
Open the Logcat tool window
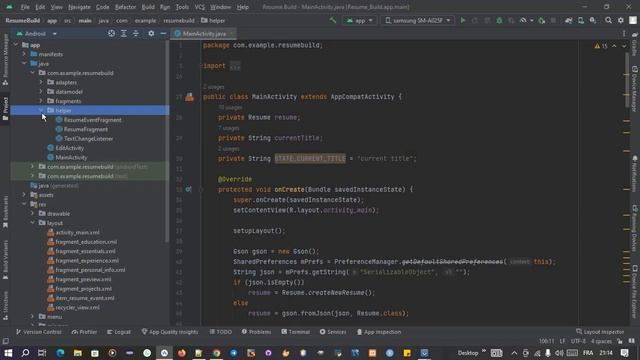tap(119, 332)
